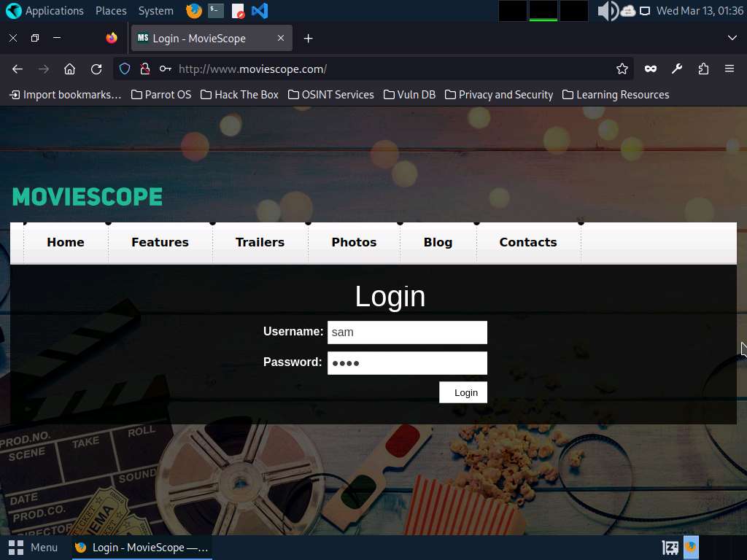The height and width of the screenshot is (560, 747).
Task: Open the Firefox hamburger application menu
Action: tap(729, 69)
